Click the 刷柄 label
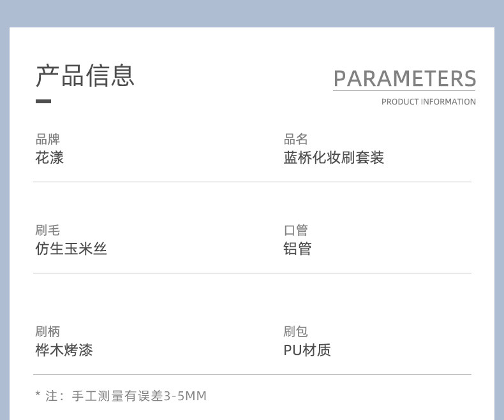Screen dimensions: 504x420 (47, 331)
